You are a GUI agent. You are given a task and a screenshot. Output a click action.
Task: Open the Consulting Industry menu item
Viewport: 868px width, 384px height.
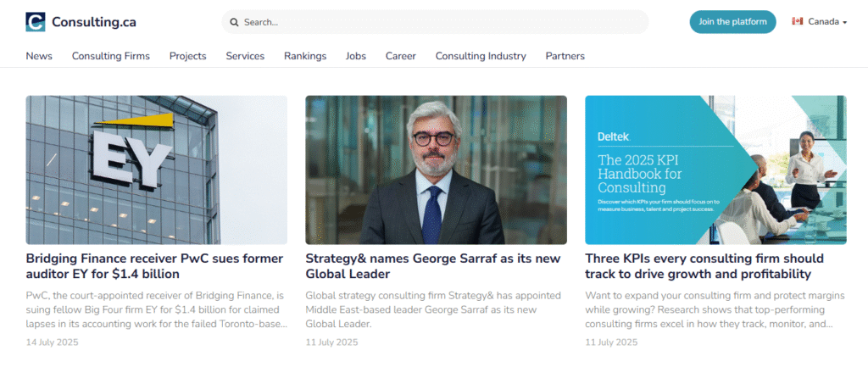[x=481, y=56]
